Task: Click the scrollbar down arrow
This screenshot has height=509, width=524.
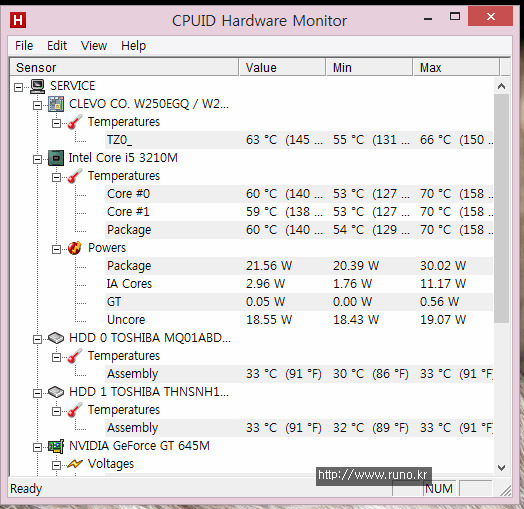Action: click(501, 468)
